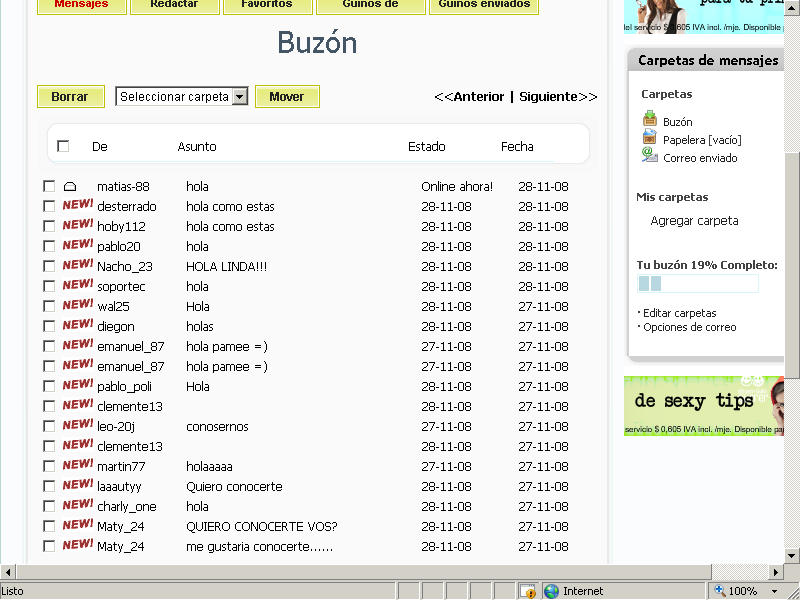Switch to the Guiños enviados tab

coord(484,5)
